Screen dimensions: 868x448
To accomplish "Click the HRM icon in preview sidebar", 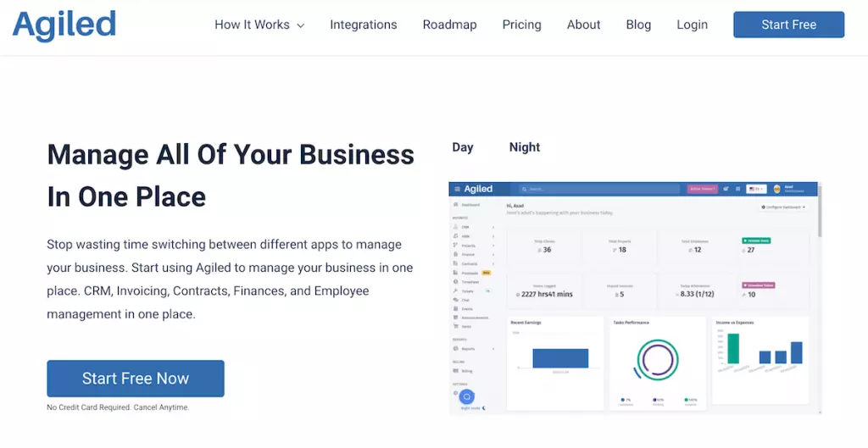I will coord(455,236).
